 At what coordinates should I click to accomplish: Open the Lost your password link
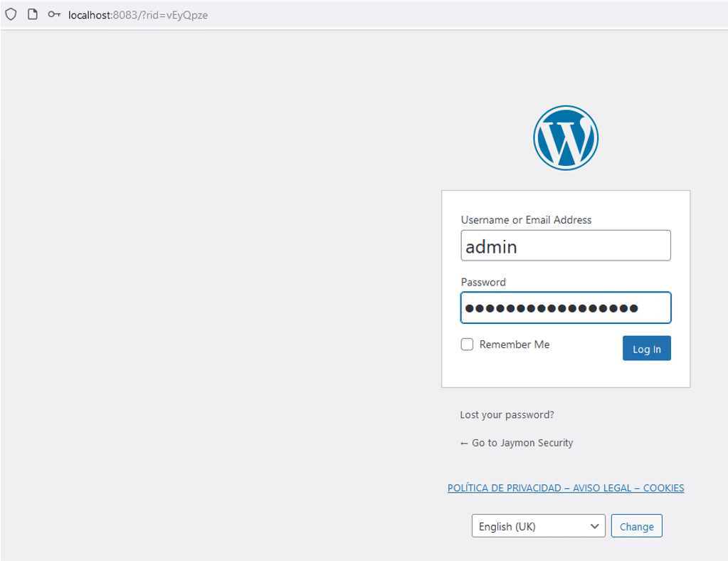[507, 415]
